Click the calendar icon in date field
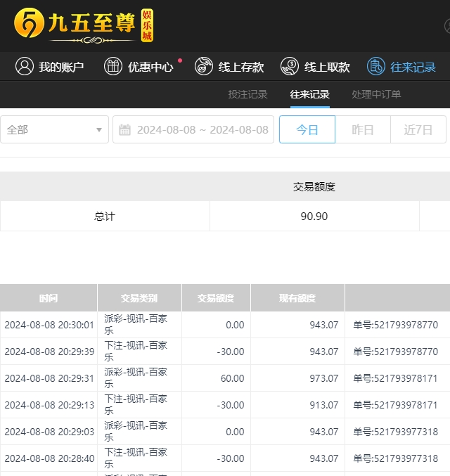Image resolution: width=450 pixels, height=476 pixels. click(x=125, y=129)
